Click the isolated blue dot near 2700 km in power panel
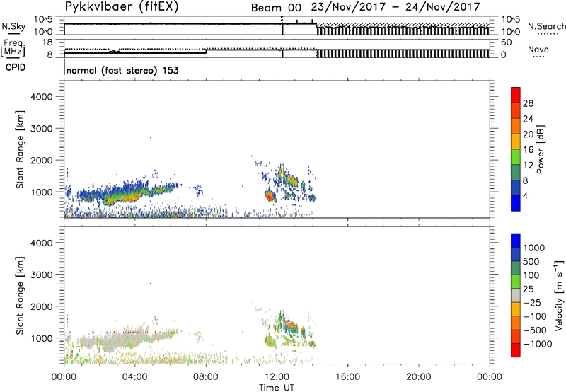 click(x=151, y=137)
